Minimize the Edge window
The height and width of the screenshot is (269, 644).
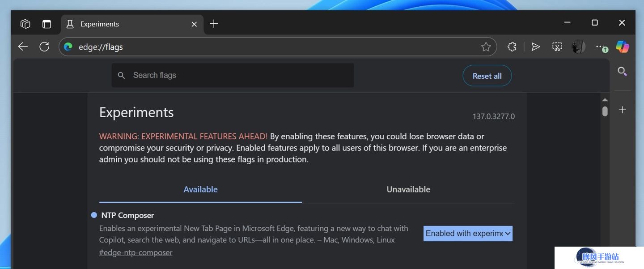coord(567,22)
